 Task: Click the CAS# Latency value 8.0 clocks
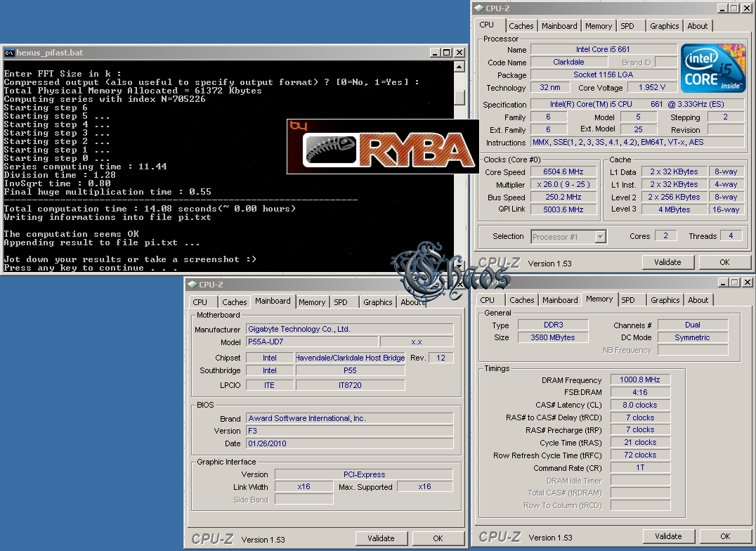pyautogui.click(x=640, y=405)
